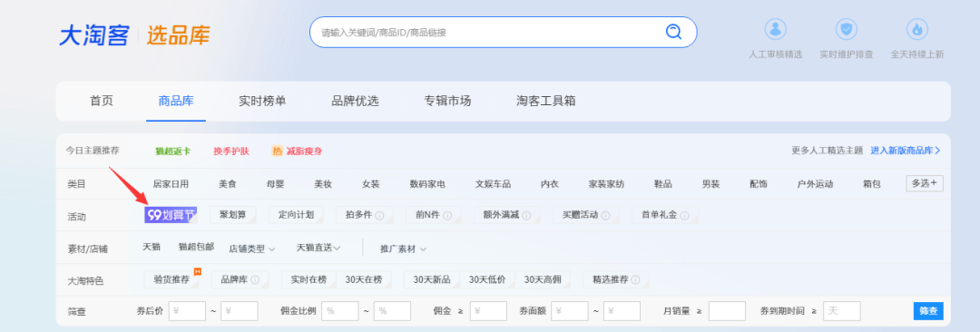Click info icon beside 前N件
Image resolution: width=980 pixels, height=332 pixels.
[x=446, y=215]
